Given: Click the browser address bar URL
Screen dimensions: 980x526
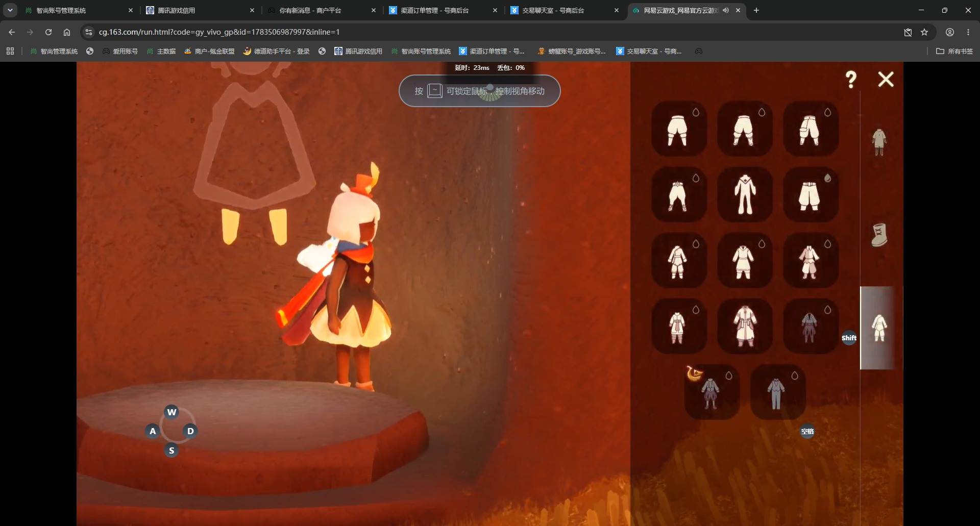Looking at the screenshot, I should tap(219, 32).
